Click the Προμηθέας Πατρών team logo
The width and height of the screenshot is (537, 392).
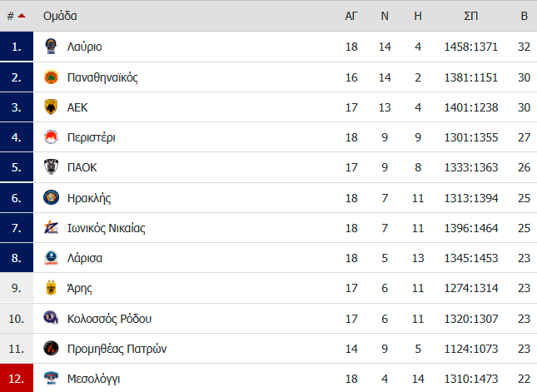[51, 349]
